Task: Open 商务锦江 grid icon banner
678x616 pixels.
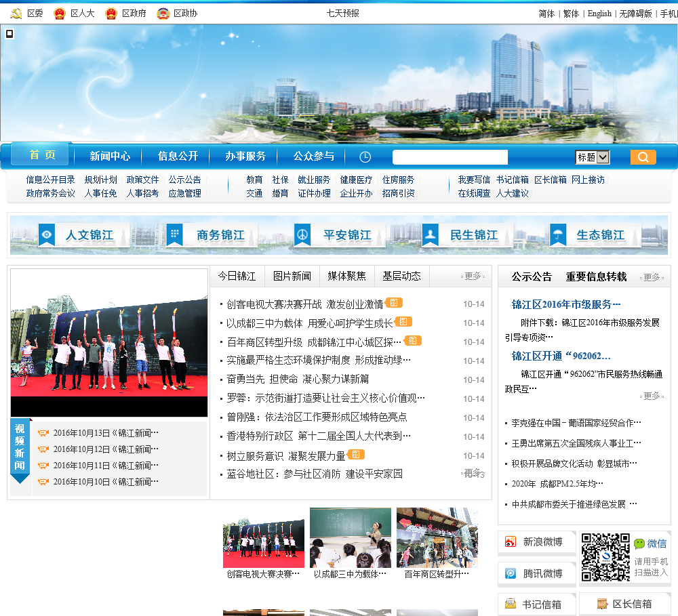Action: (x=175, y=235)
